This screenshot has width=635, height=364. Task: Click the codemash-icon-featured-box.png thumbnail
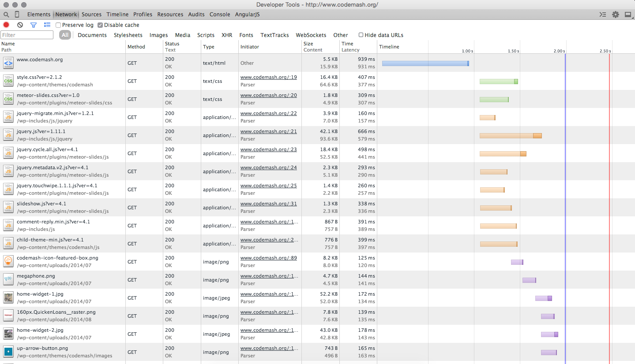tap(8, 262)
